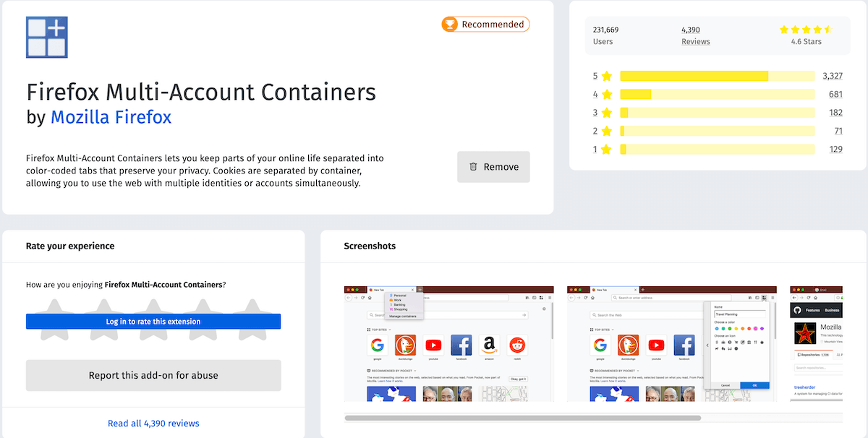The width and height of the screenshot is (868, 438).
Task: Filter reviews by 5 star rating bar
Action: pos(717,76)
